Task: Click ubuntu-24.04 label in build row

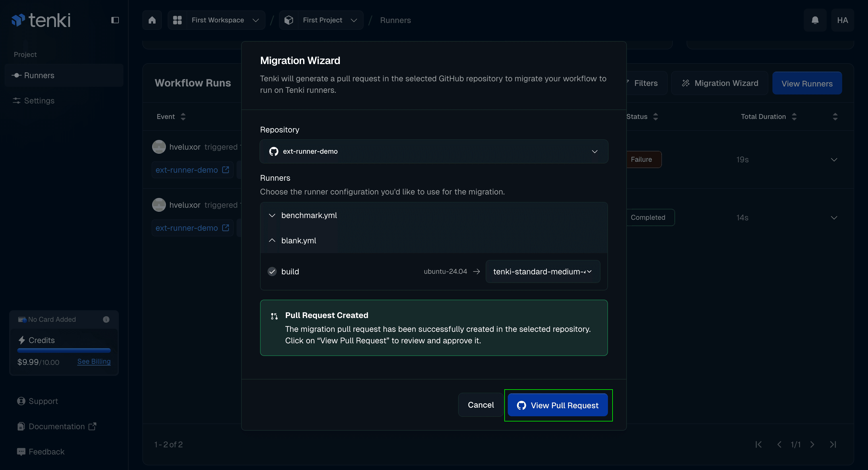Action: 445,271
